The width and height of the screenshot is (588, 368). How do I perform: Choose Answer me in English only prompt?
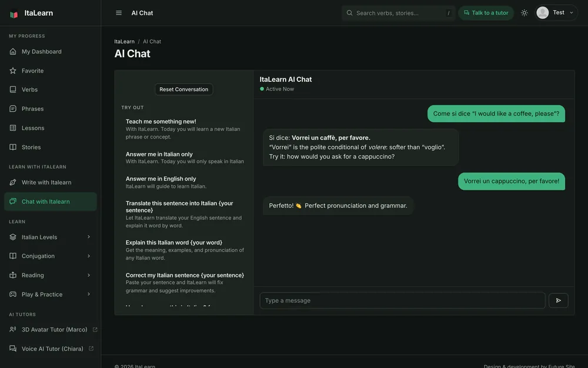pos(183,182)
